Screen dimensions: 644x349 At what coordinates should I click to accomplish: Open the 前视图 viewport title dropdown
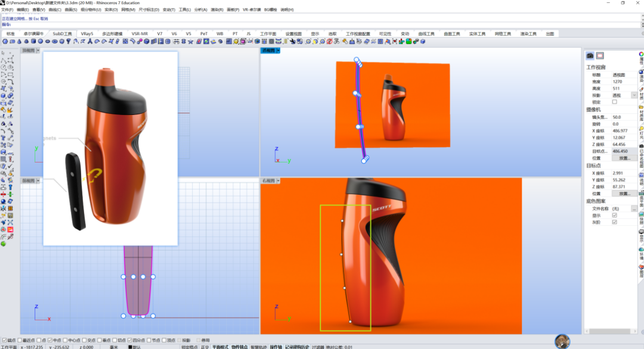click(x=38, y=181)
